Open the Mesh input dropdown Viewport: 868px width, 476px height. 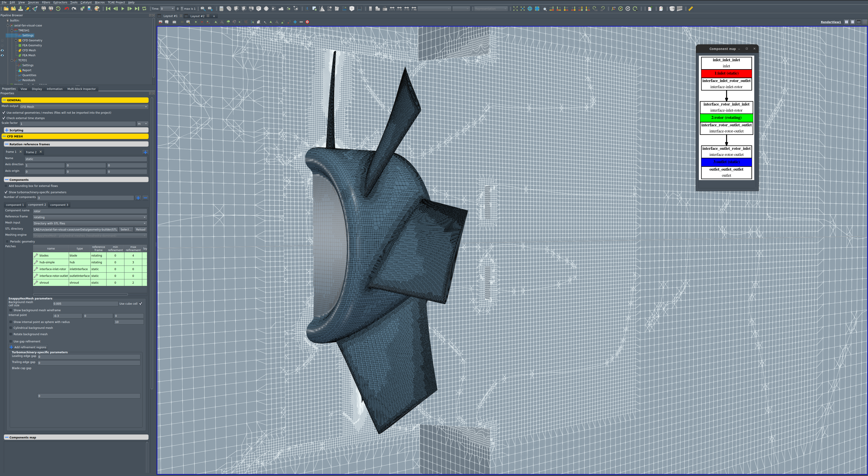click(90, 224)
